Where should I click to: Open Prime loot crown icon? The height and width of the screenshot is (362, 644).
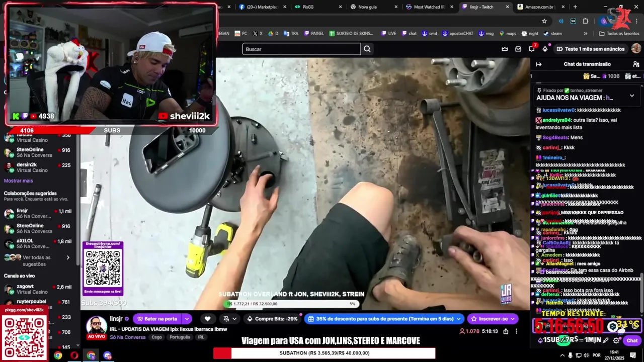(x=505, y=49)
